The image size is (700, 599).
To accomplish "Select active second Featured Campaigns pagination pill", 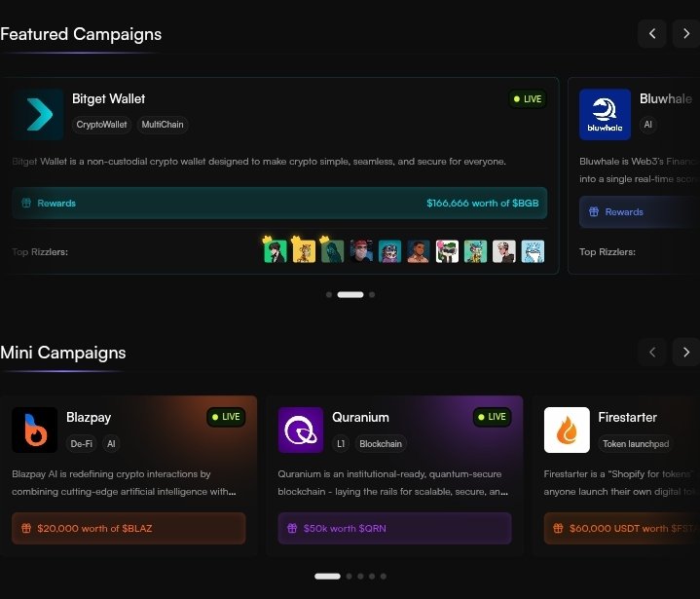I will (x=350, y=294).
